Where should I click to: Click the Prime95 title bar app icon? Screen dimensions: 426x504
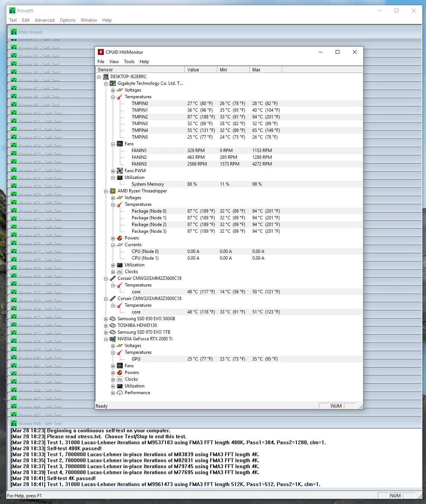pyautogui.click(x=12, y=10)
